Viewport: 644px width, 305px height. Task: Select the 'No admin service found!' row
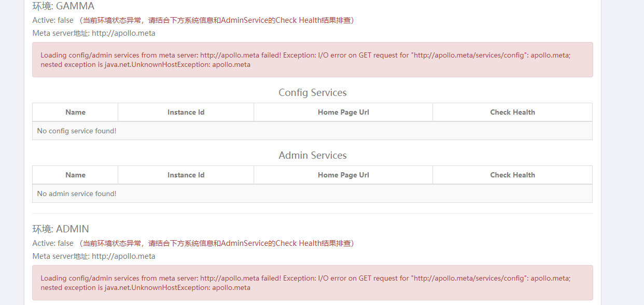click(312, 193)
